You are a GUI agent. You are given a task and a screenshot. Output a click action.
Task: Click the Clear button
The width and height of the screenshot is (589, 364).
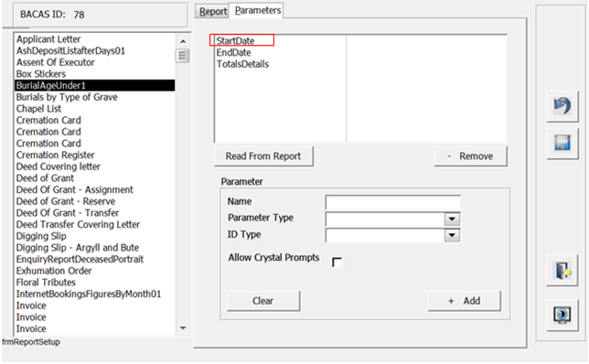tap(263, 301)
